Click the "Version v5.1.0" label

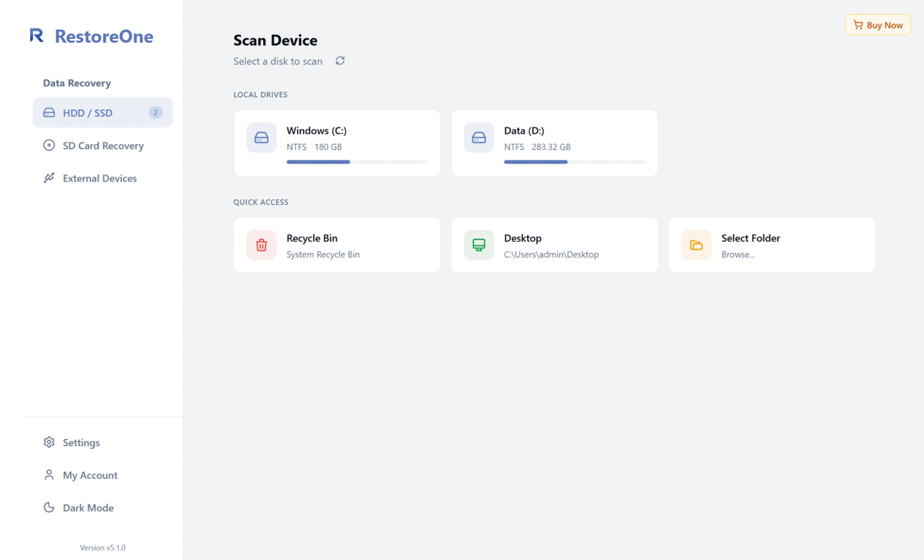click(x=103, y=547)
